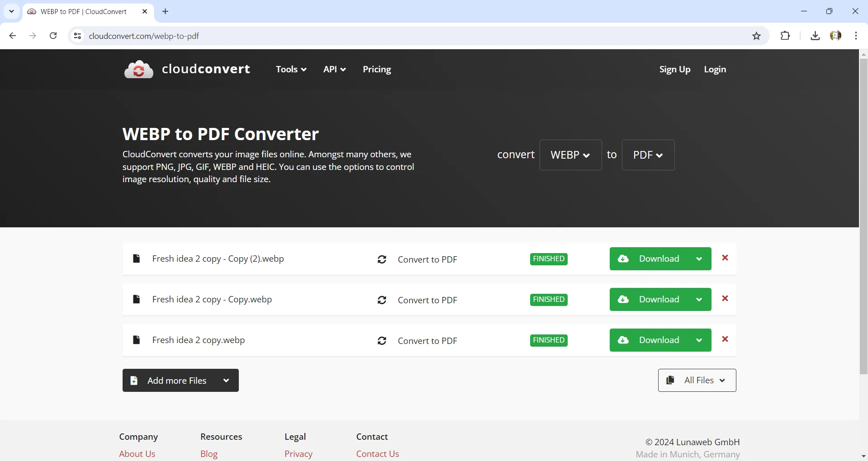Screen dimensions: 868x461
Task: Click the WEBP to PDF Converter heading
Action: (221, 134)
